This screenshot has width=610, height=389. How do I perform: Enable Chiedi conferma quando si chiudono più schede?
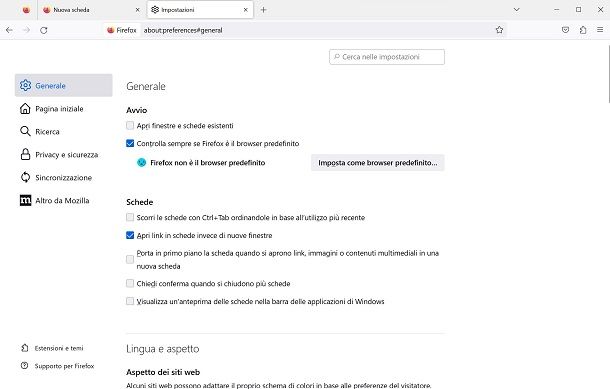(130, 284)
